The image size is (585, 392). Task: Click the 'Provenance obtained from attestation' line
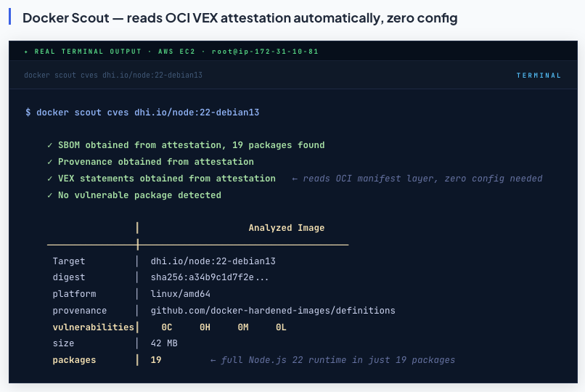pos(155,162)
